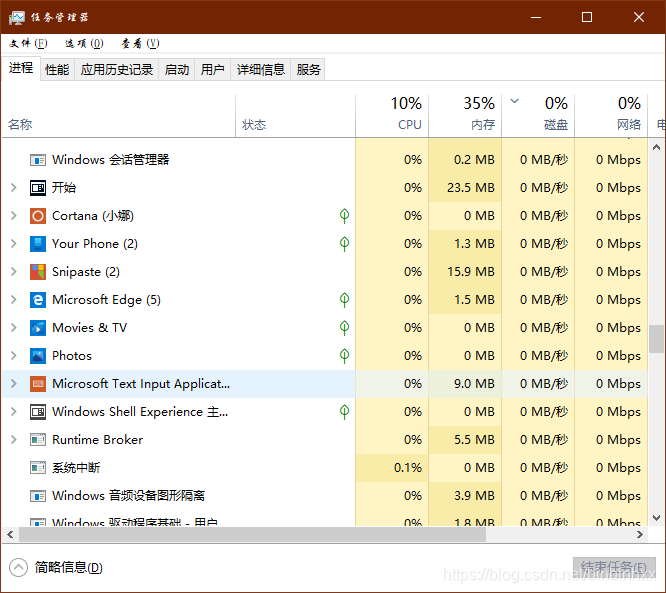Sort by the 网络 column header
The width and height of the screenshot is (666, 593).
pos(611,115)
